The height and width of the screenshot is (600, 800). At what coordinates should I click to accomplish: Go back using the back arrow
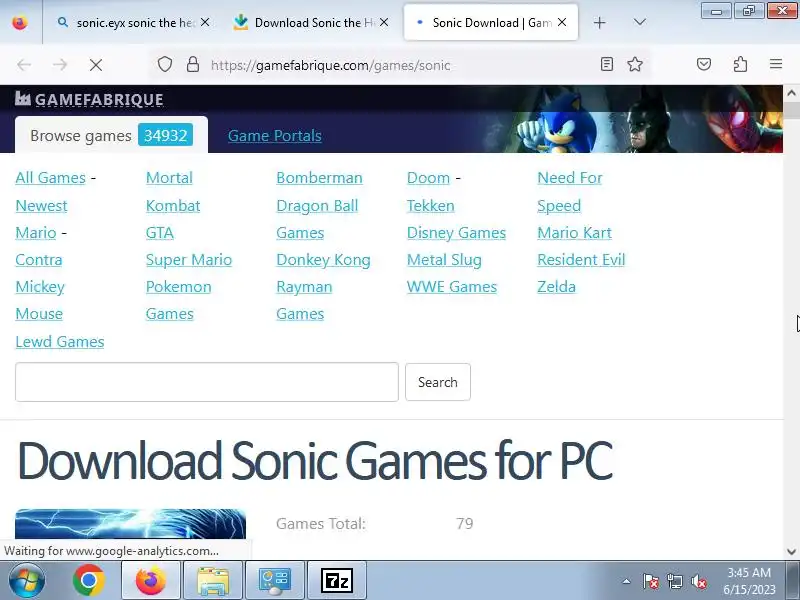point(24,65)
